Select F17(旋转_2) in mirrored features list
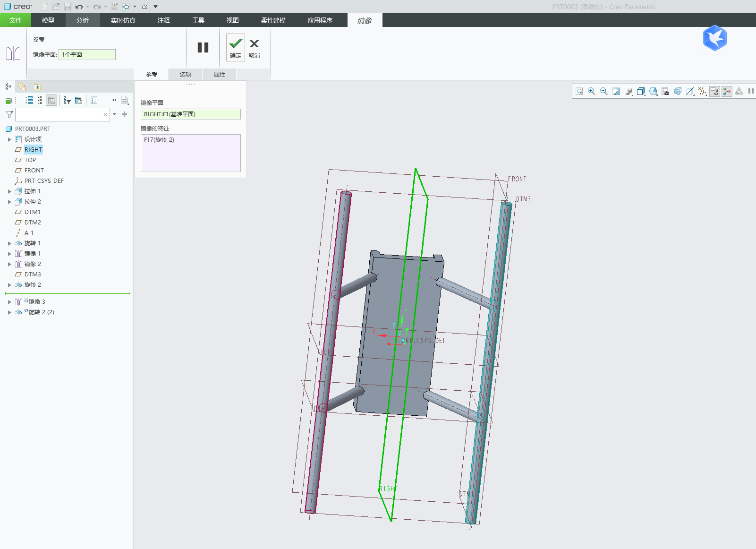 click(x=159, y=140)
